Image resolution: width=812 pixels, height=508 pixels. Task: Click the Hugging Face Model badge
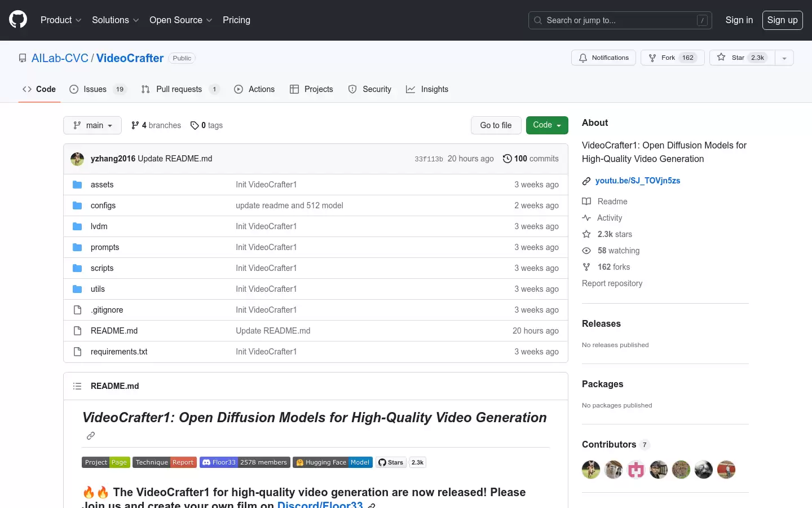pyautogui.click(x=333, y=462)
